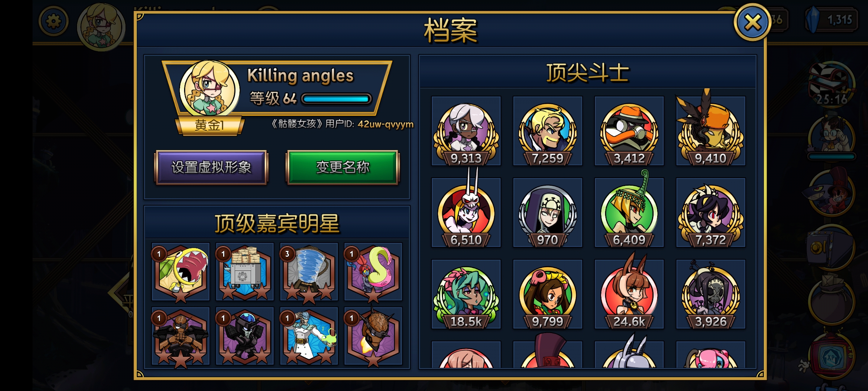
Task: Close the 档案 profile dialog
Action: click(752, 22)
